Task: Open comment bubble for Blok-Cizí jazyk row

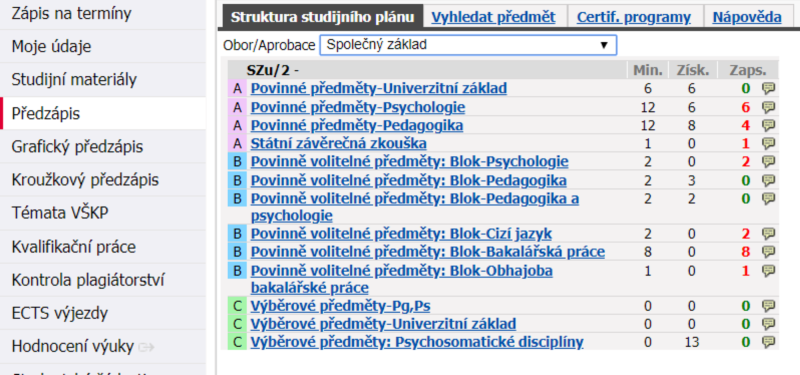Action: [768, 234]
